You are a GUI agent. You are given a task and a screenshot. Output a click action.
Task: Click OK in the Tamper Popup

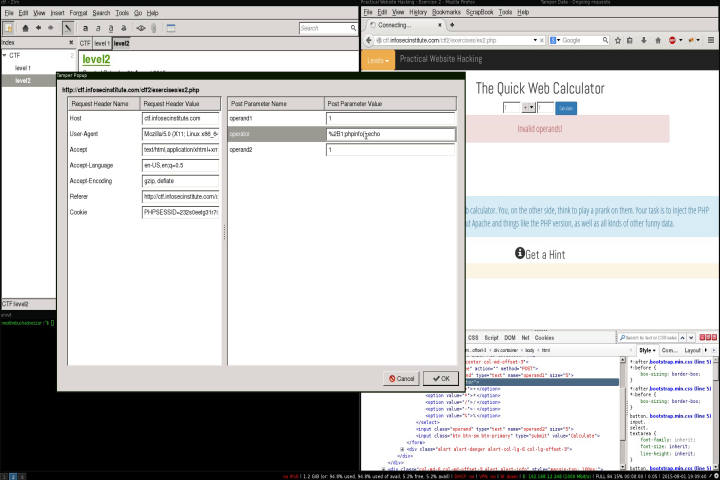tap(440, 378)
